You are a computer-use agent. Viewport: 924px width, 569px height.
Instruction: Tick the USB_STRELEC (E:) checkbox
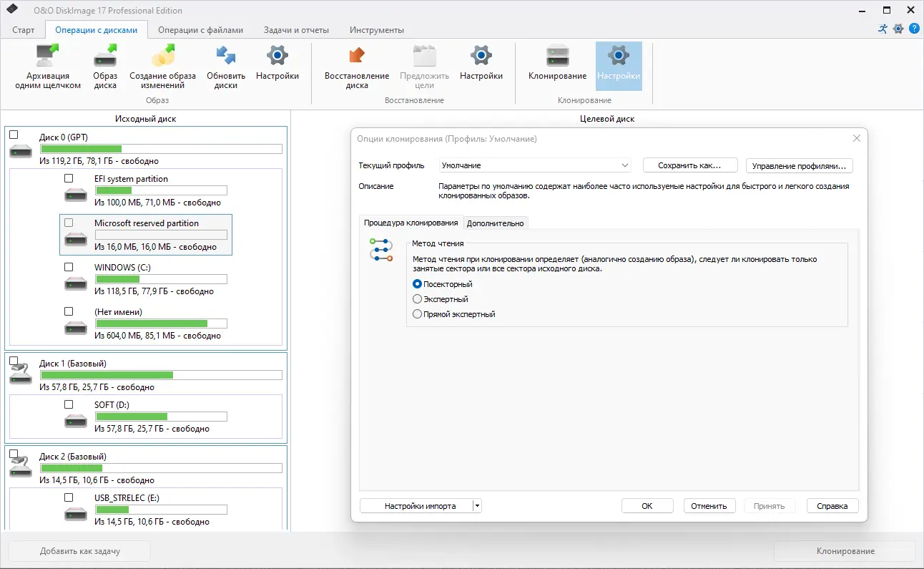click(x=69, y=497)
